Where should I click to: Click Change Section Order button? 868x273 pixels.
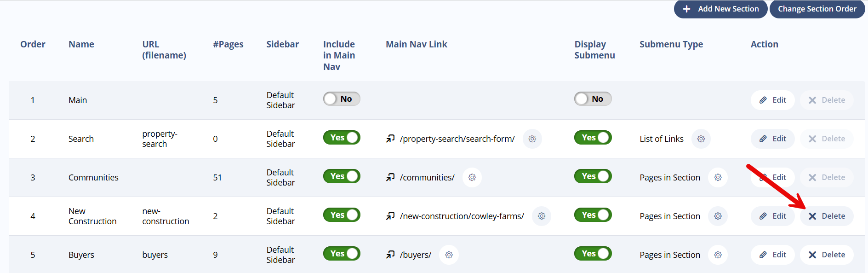click(817, 9)
